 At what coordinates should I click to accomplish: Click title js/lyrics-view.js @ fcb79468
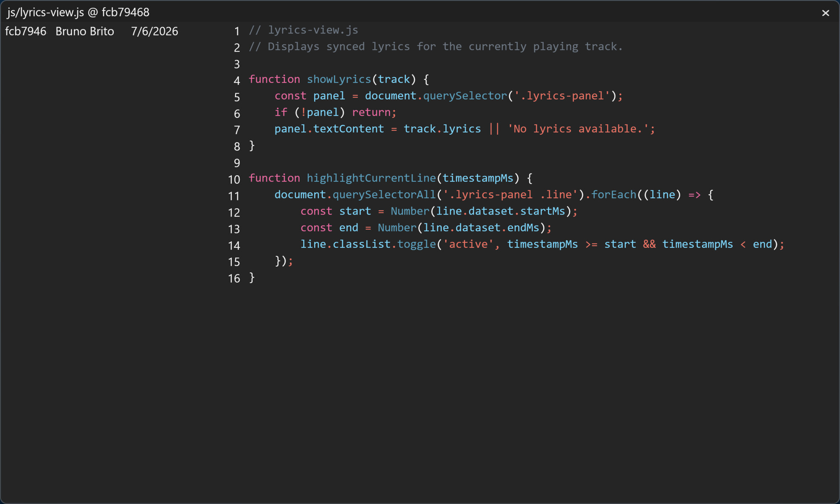tap(78, 13)
